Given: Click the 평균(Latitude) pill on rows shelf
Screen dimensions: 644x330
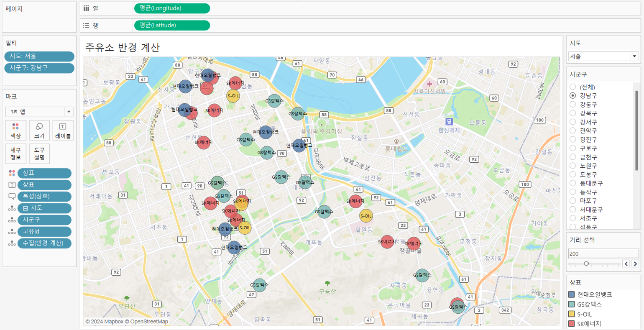Looking at the screenshot, I should click(x=172, y=26).
